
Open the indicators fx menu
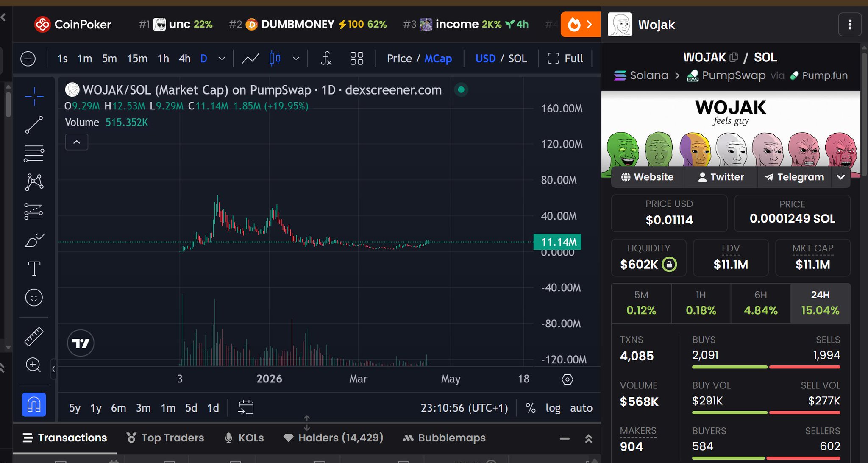click(325, 59)
